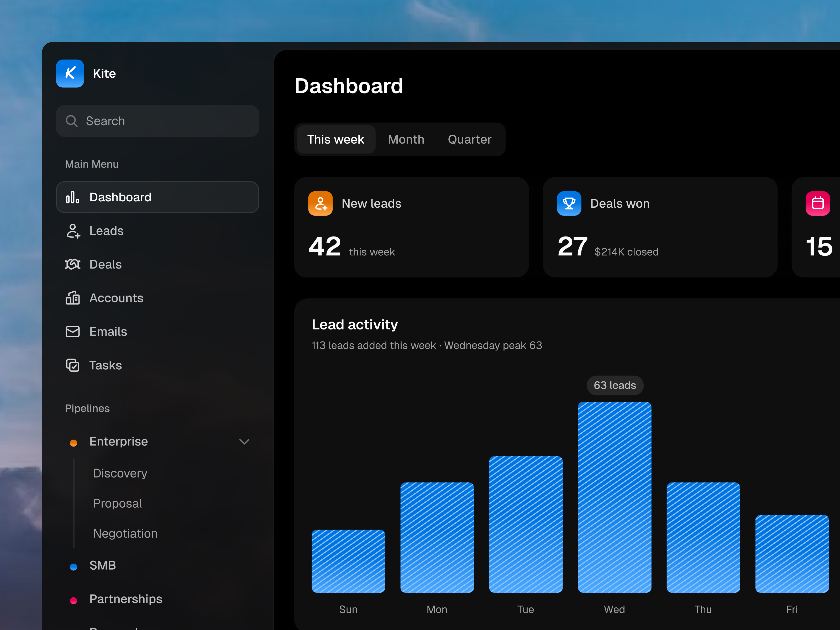Click the Monday bar in the chart
Screen dimensions: 840x630
437,537
